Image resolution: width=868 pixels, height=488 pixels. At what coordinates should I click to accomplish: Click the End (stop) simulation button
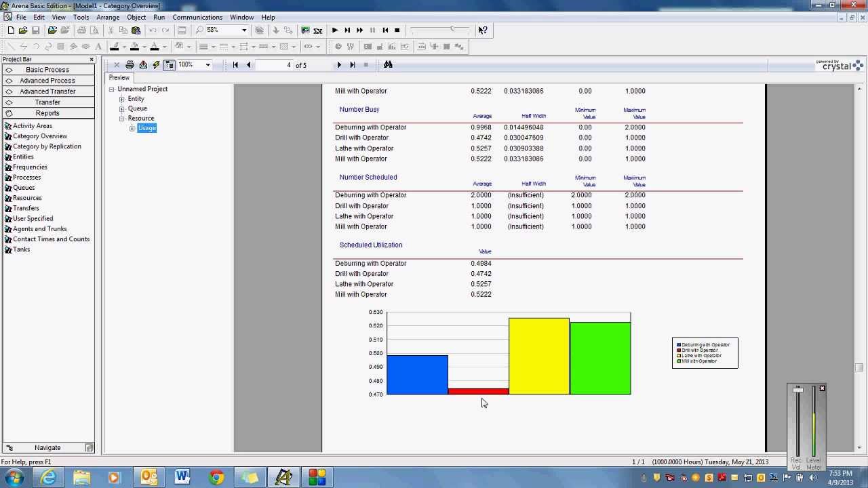pos(397,30)
